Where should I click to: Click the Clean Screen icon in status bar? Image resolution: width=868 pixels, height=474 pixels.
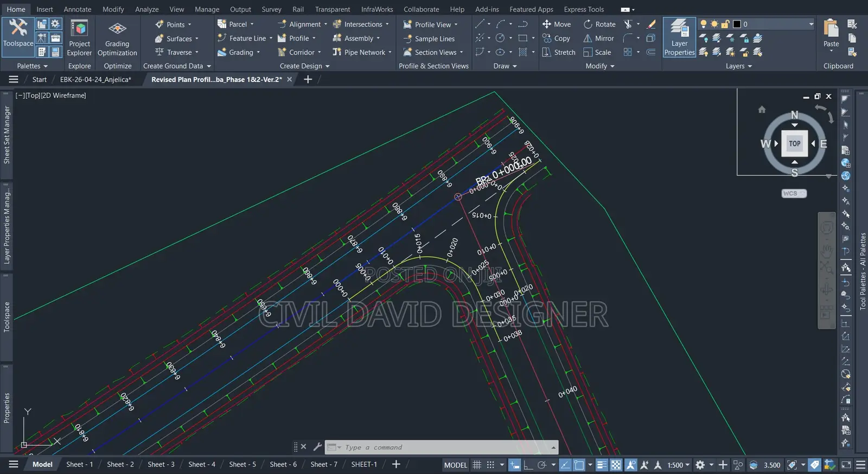(846, 465)
